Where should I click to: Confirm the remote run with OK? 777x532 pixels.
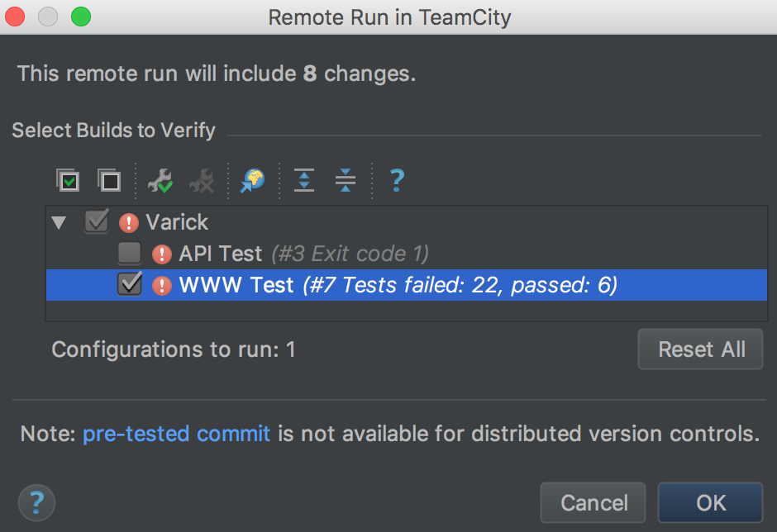pos(710,502)
